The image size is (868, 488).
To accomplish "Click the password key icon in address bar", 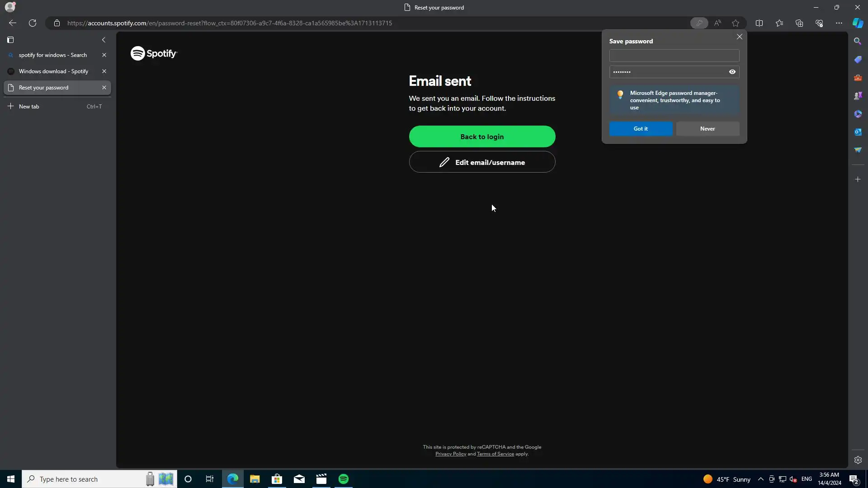I will tap(699, 23).
